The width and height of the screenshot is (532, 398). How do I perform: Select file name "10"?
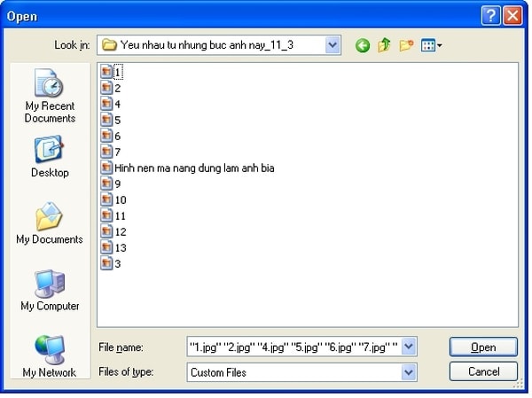[x=121, y=199]
